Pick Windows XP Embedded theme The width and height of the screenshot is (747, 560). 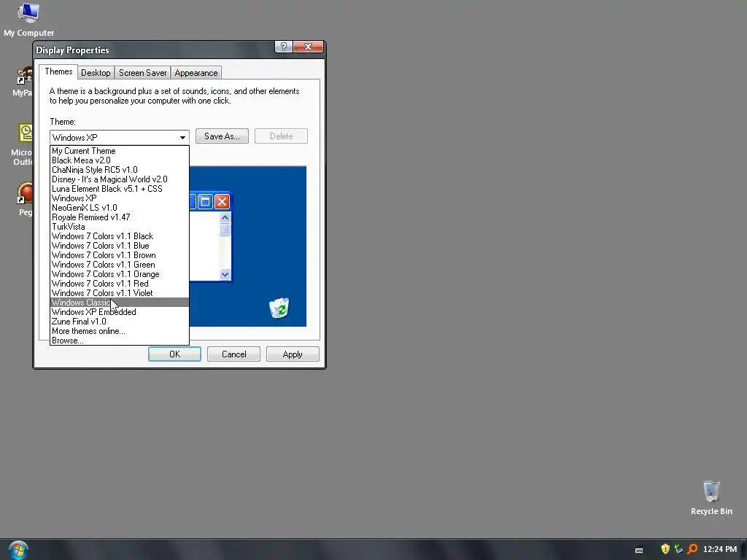click(120, 312)
